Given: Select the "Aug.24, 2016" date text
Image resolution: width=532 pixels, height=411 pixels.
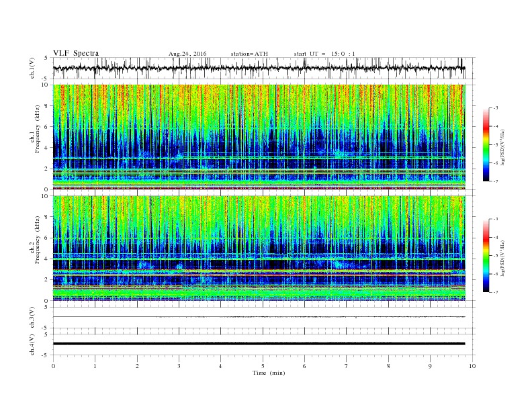Looking at the screenshot, I should (x=187, y=54).
